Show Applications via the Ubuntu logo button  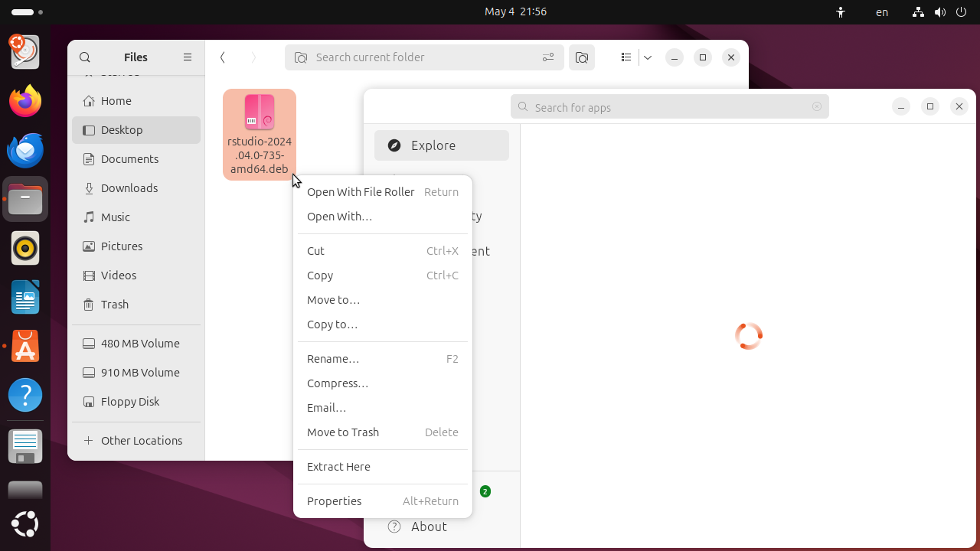[25, 525]
